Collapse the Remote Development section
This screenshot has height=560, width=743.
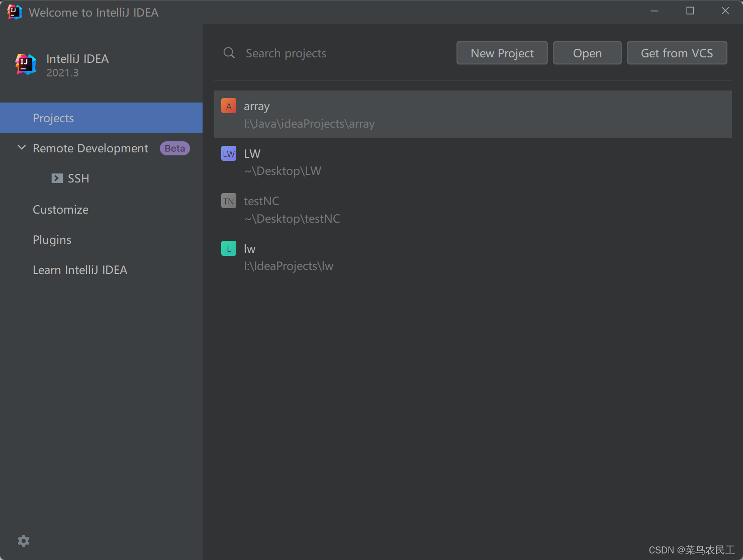[22, 148]
